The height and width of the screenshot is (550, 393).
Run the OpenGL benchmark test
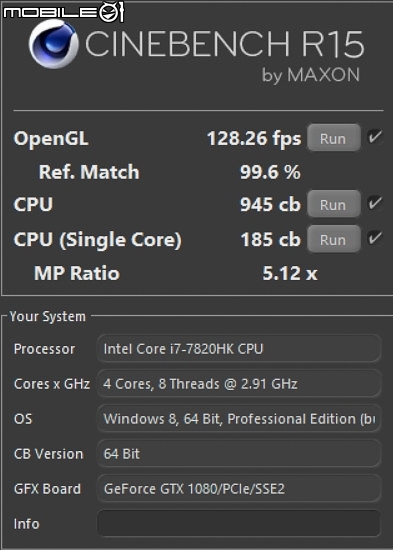tap(334, 138)
